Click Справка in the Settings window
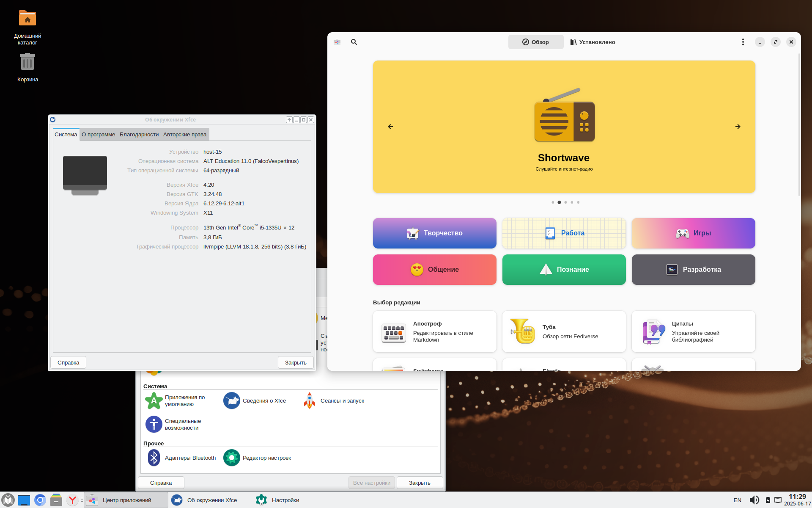 (161, 483)
